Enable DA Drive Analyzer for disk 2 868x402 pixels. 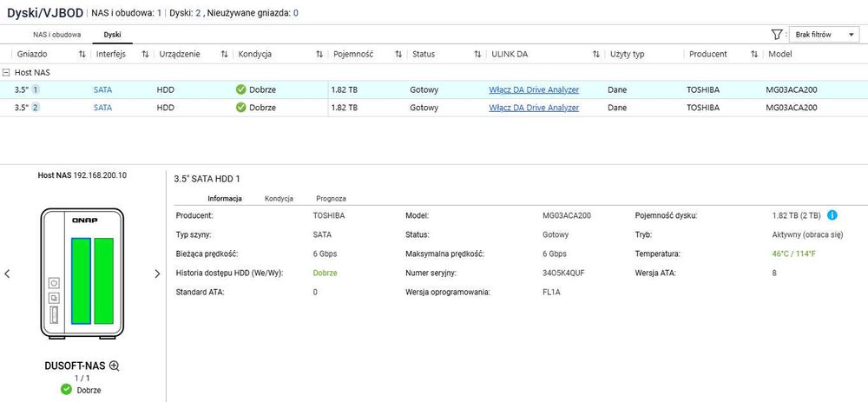[x=534, y=108]
